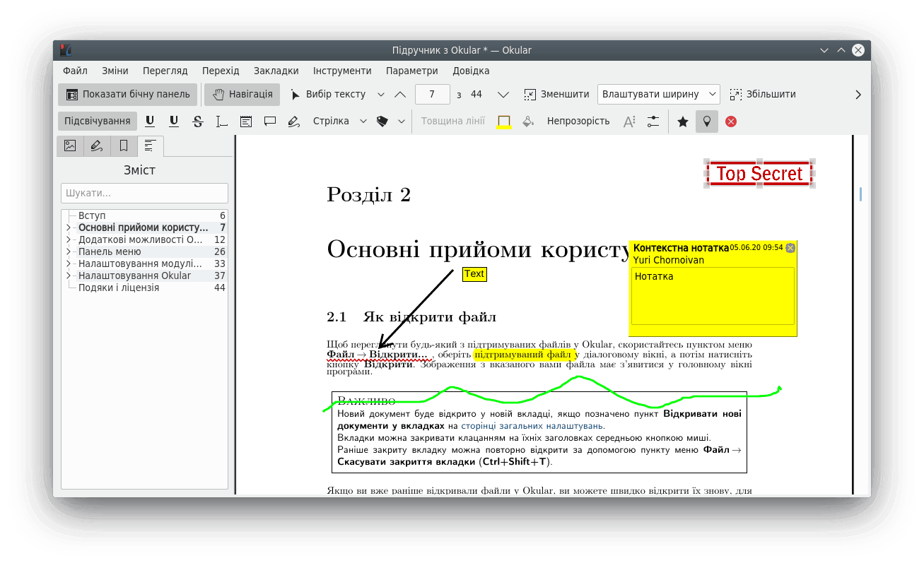This screenshot has width=924, height=563.
Task: Select the freehand line tool
Action: click(x=294, y=122)
